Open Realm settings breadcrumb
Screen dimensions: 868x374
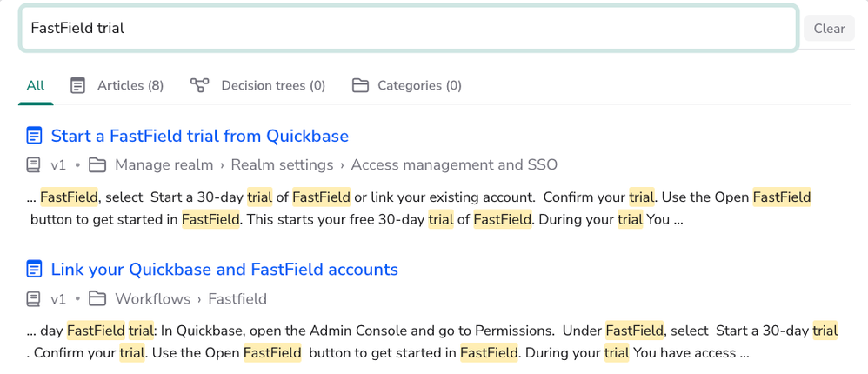[x=282, y=165]
